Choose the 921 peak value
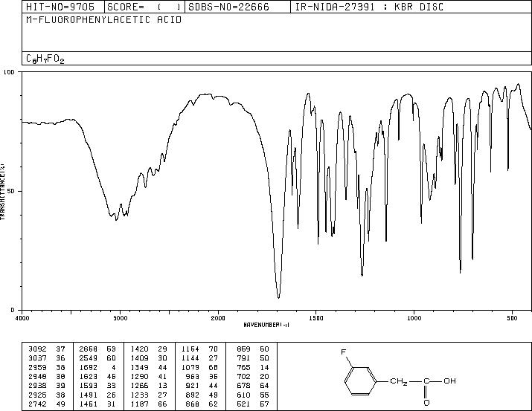Image resolution: width=532 pixels, height=411 pixels. (193, 386)
